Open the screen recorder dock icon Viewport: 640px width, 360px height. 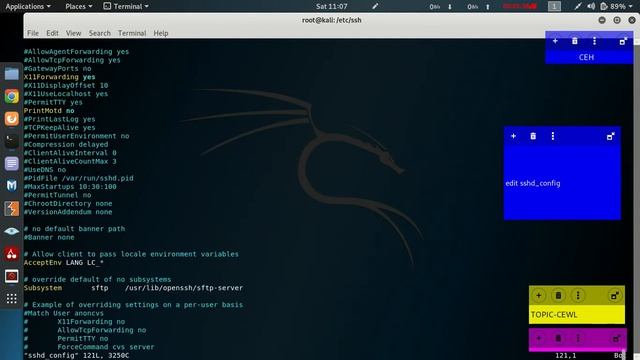click(11, 276)
